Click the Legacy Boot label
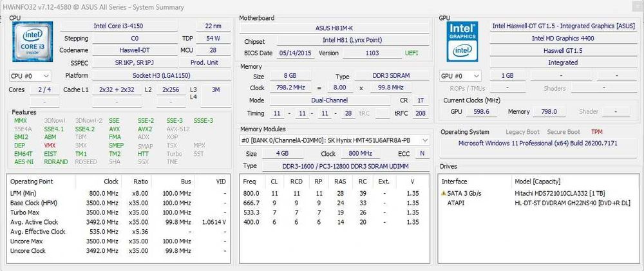Screen dimensions: 644x271 522,132
